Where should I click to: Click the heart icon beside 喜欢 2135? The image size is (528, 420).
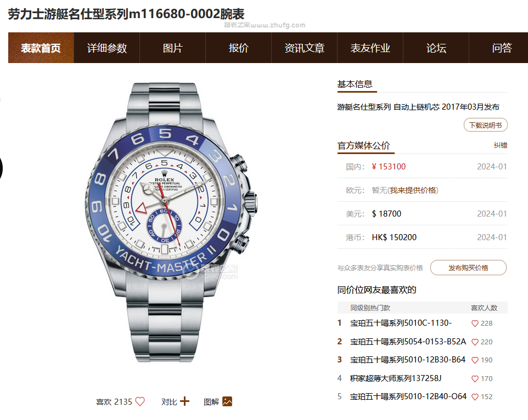point(140,401)
